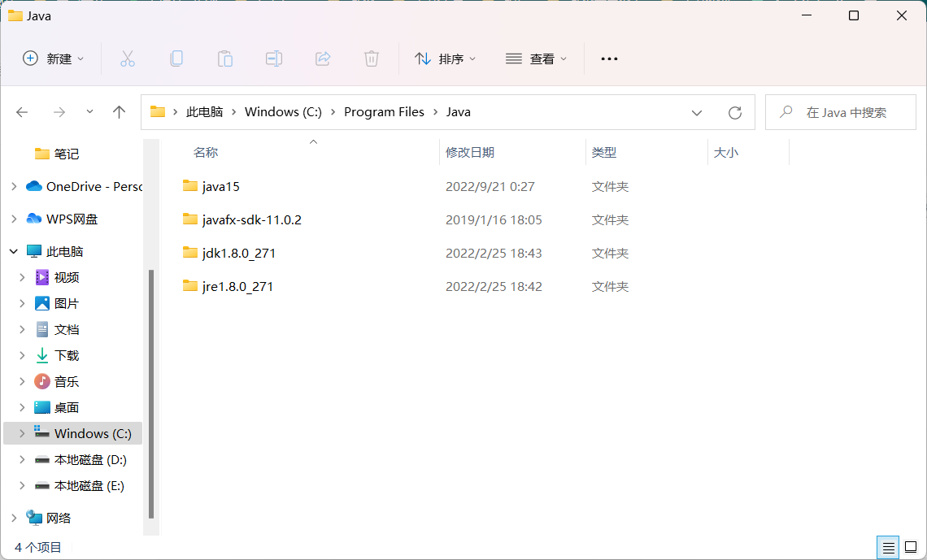The height and width of the screenshot is (560, 927).
Task: Select Program Files in the address bar
Action: point(385,112)
